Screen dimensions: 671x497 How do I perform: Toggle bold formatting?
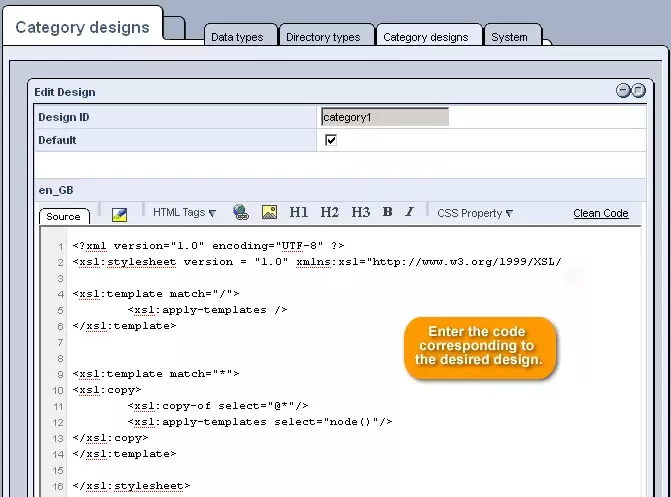point(387,213)
